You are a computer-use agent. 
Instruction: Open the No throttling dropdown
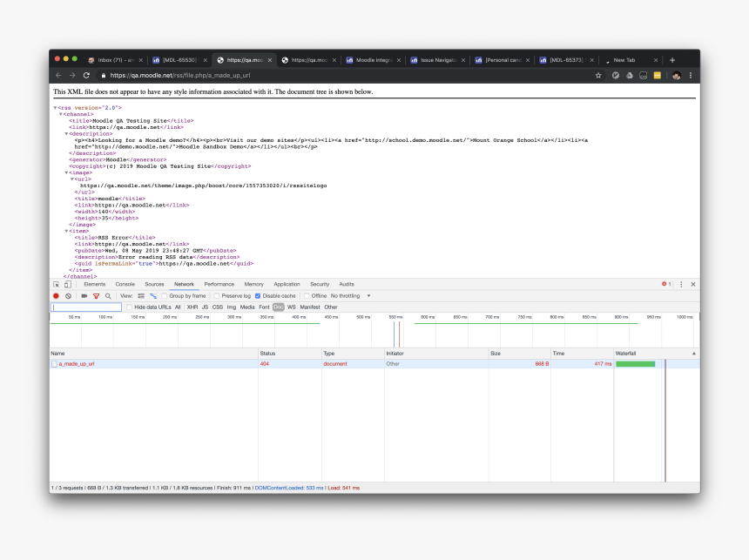click(351, 296)
